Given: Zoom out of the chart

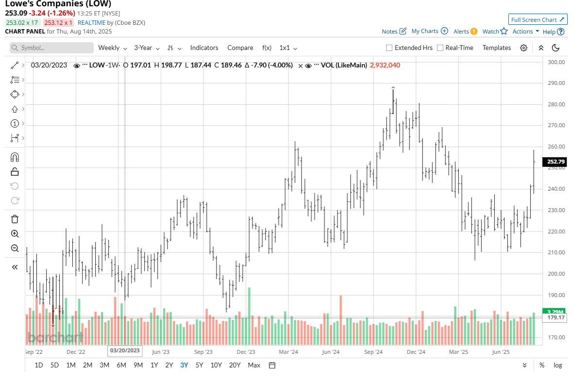Looking at the screenshot, I should tap(15, 248).
